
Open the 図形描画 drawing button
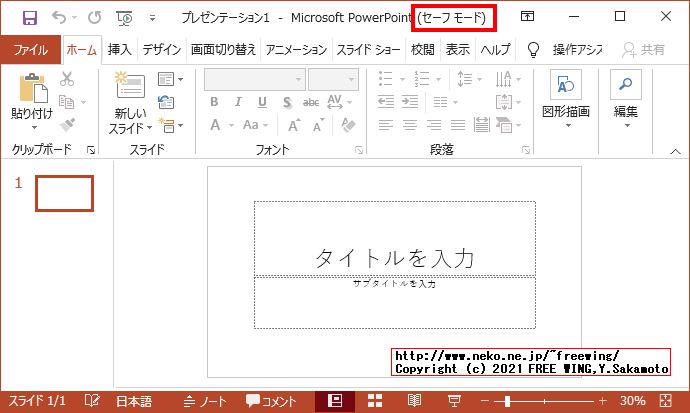pos(565,99)
